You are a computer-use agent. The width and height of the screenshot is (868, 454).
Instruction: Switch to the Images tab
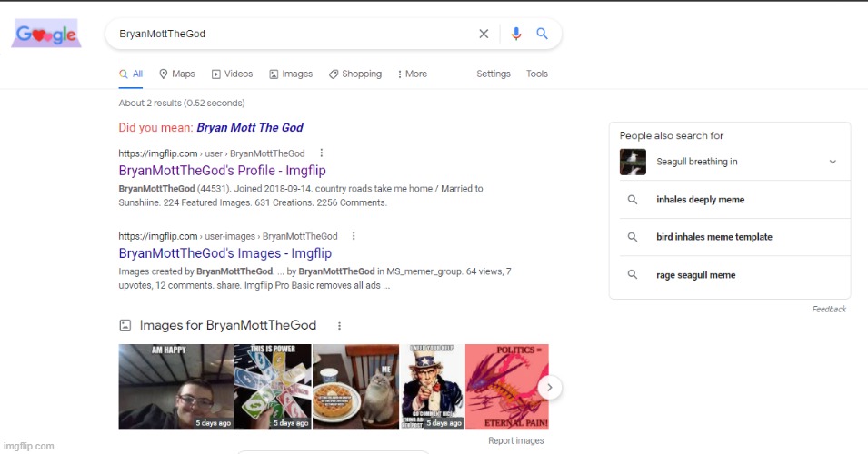click(291, 74)
